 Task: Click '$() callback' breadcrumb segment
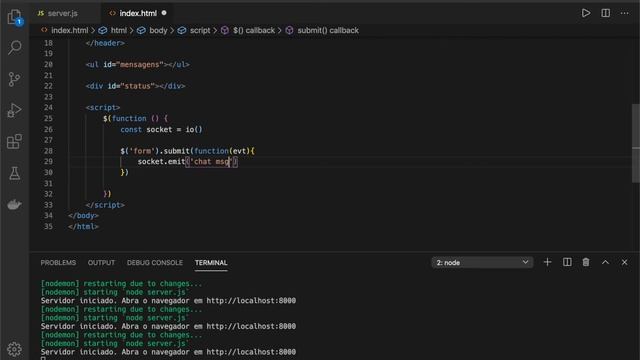point(254,30)
